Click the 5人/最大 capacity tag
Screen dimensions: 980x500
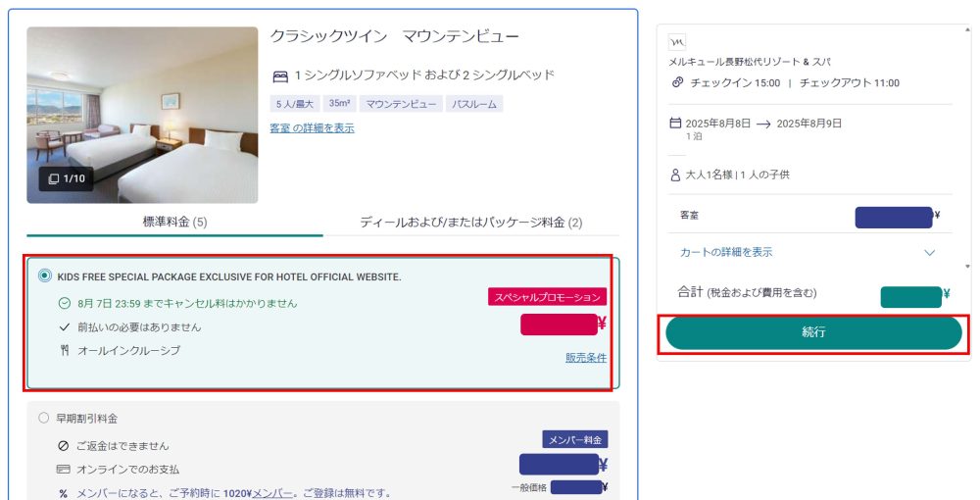coord(295,104)
